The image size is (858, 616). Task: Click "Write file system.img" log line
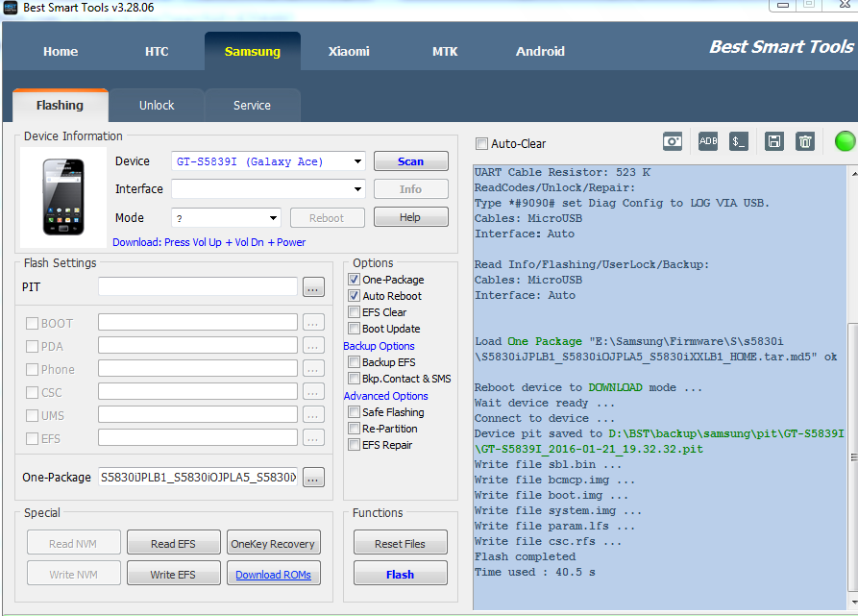pos(557,511)
